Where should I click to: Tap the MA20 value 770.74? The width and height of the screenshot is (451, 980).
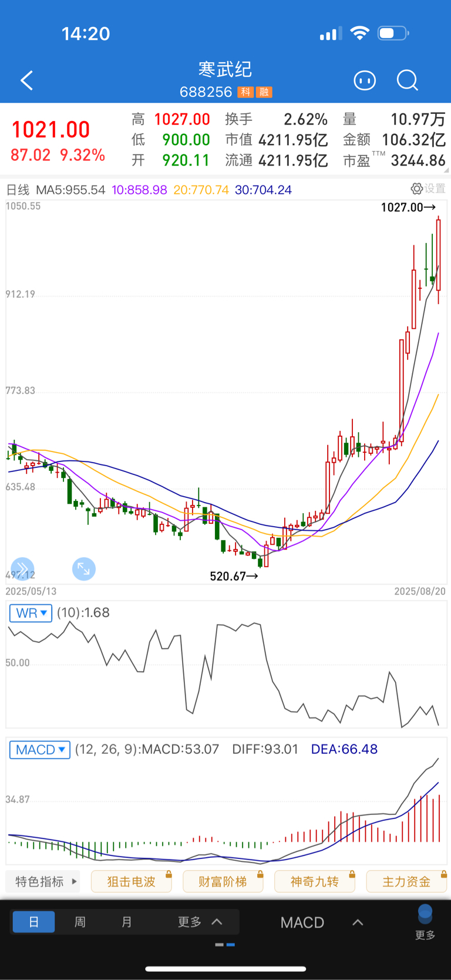coord(201,190)
